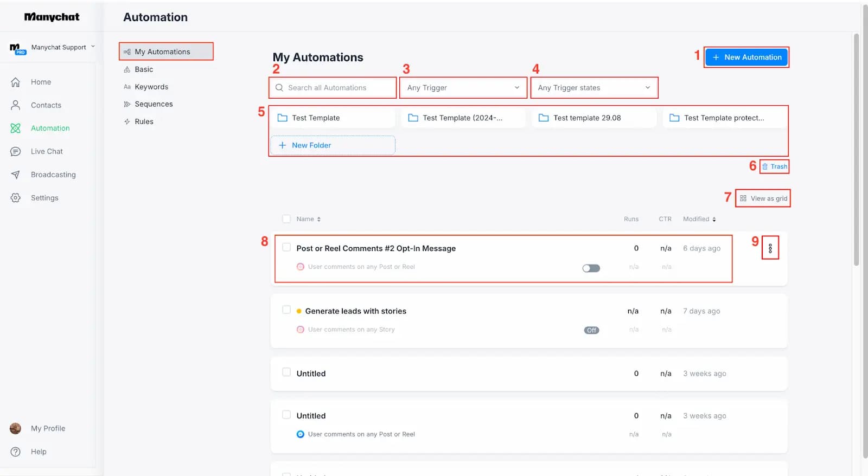Open the Keywords section

coord(151,87)
